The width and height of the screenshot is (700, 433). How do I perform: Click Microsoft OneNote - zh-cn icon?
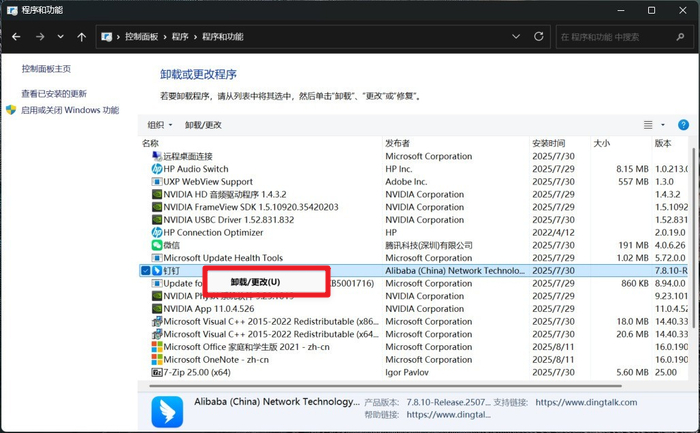(x=157, y=360)
